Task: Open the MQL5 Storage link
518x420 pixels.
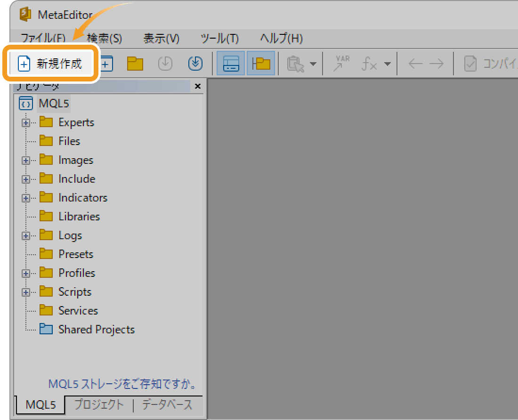Action: [122, 384]
